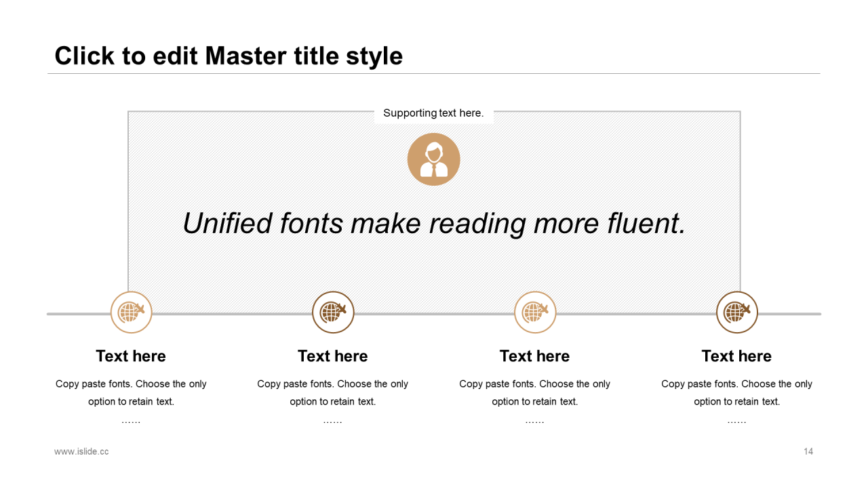This screenshot has height=488, width=868.
Task: Click the 'Click to edit Master title style' title
Action: [x=229, y=56]
